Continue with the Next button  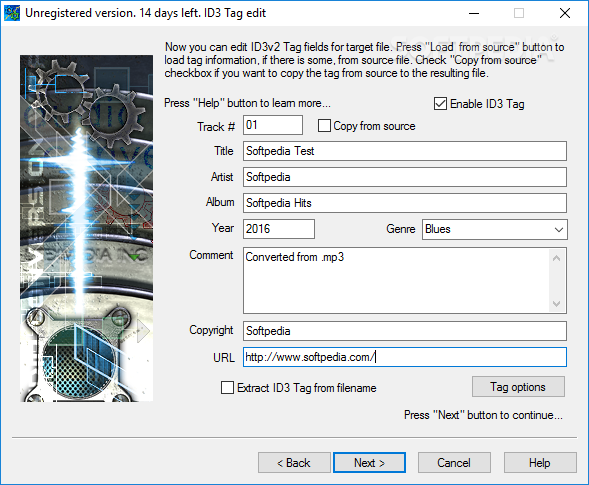(369, 462)
